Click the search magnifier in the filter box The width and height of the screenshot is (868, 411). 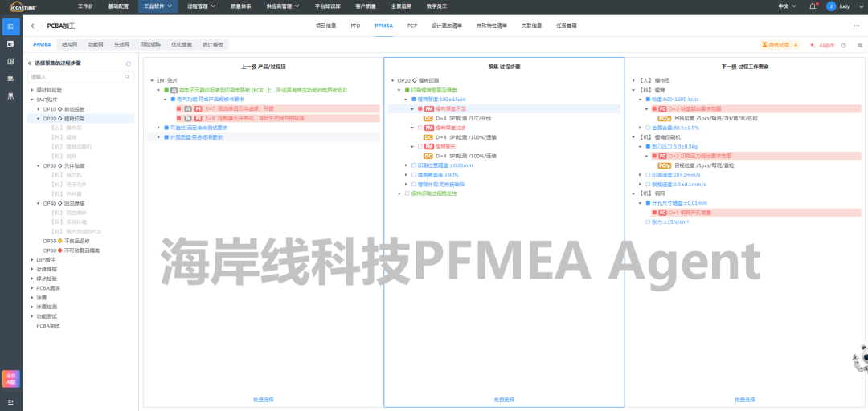127,77
